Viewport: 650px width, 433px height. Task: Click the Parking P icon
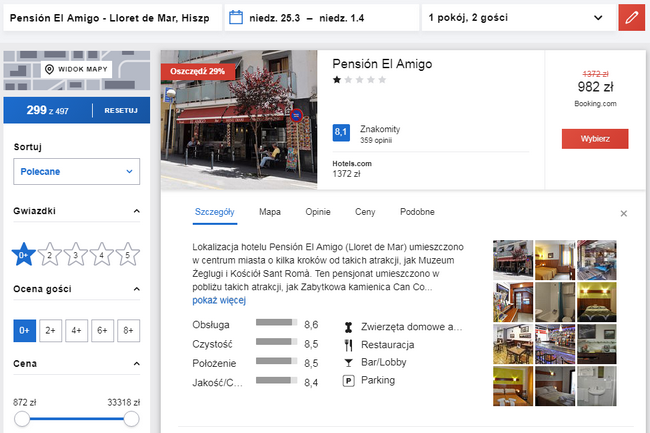click(349, 380)
